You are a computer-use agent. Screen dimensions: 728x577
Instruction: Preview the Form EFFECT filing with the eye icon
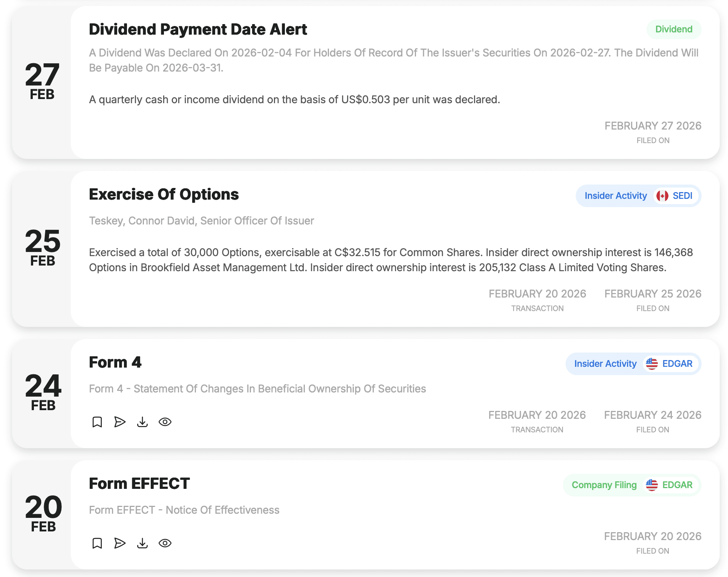(x=165, y=543)
